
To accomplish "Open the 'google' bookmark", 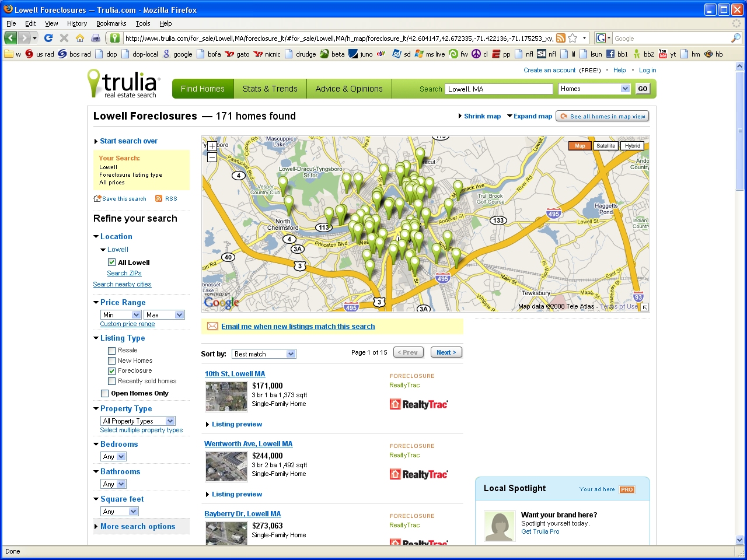I will click(177, 54).
